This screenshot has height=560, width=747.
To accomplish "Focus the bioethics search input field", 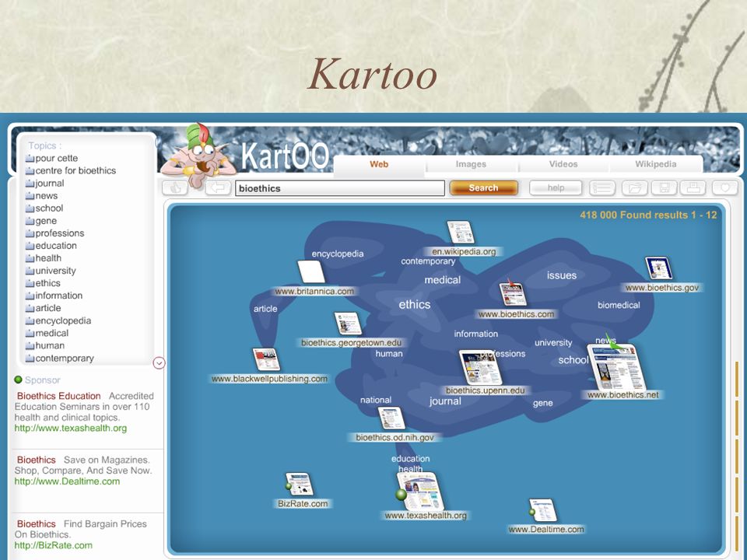I will click(x=340, y=188).
